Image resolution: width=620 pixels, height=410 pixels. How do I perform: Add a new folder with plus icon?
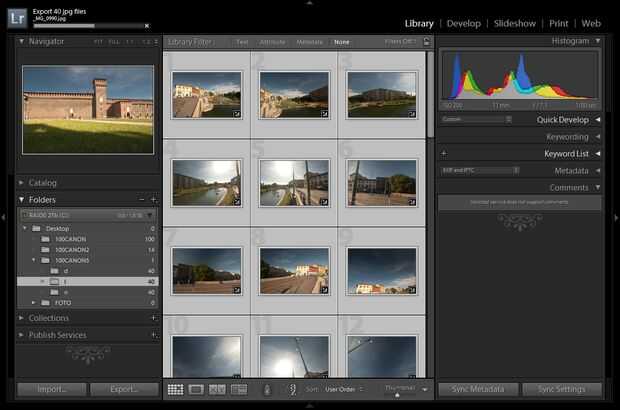154,200
